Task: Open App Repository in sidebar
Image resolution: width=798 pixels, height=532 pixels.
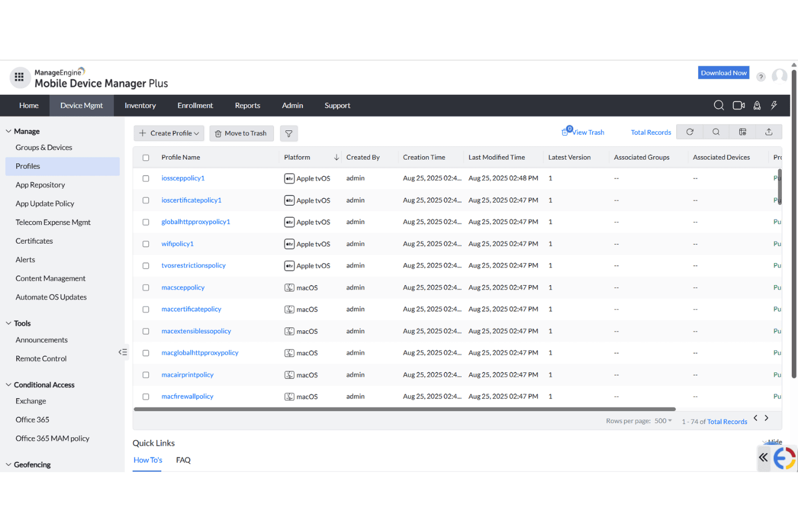Action: (40, 185)
